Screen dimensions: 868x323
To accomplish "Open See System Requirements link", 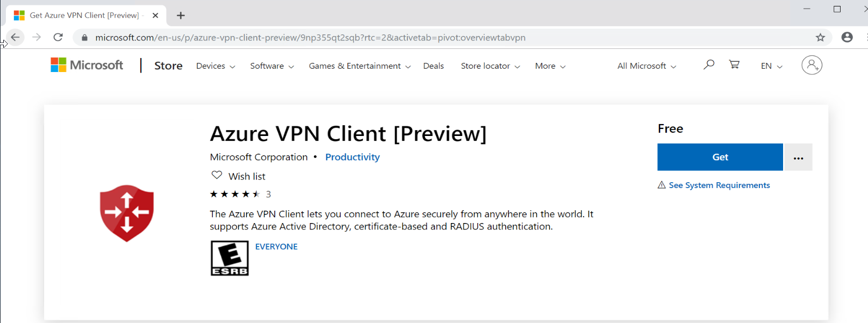I will pyautogui.click(x=719, y=185).
